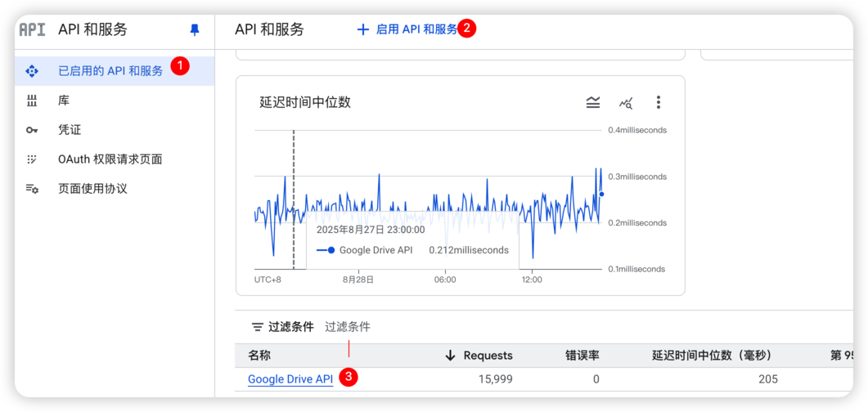Click the 06:00 axis label on chart
868x412 pixels.
(x=445, y=280)
